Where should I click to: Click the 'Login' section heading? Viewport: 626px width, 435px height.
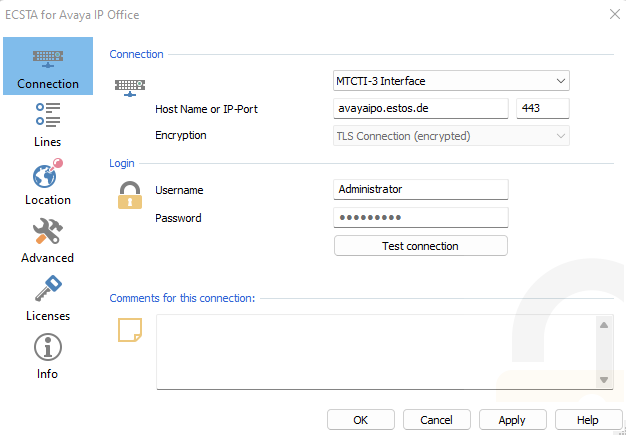point(122,163)
